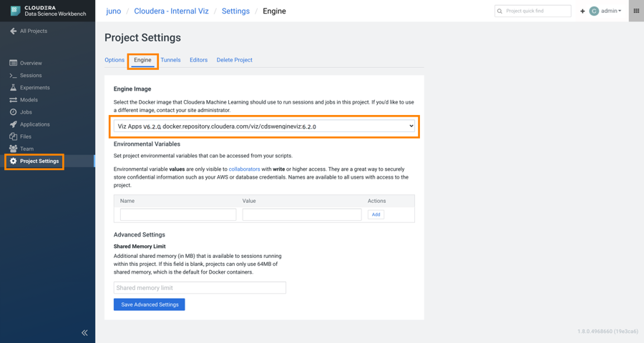This screenshot has height=343, width=644.
Task: Follow the collaborators link
Action: click(244, 169)
